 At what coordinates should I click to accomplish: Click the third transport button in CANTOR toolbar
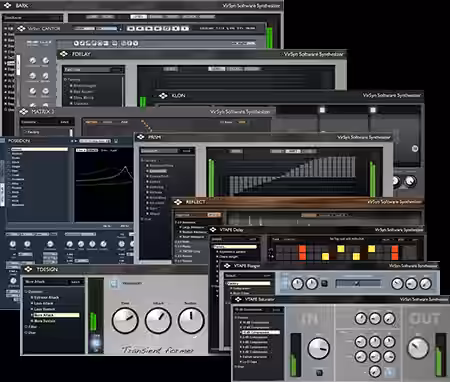pyautogui.click(x=149, y=29)
